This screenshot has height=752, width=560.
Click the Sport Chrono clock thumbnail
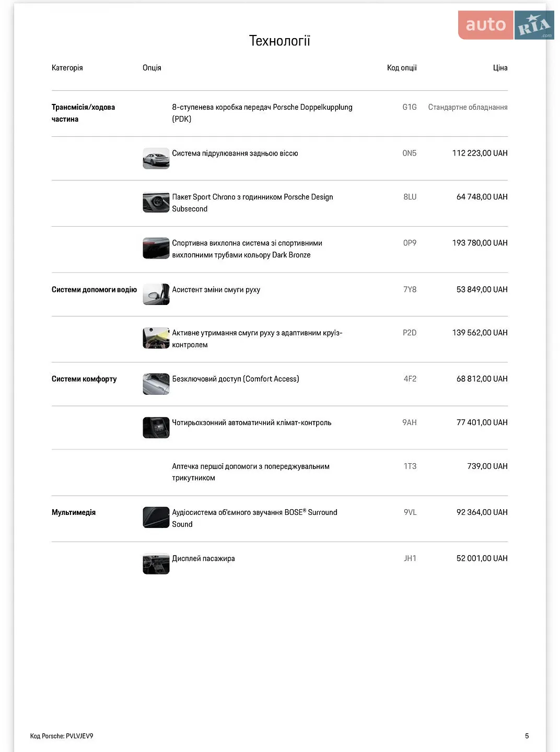[x=156, y=203]
